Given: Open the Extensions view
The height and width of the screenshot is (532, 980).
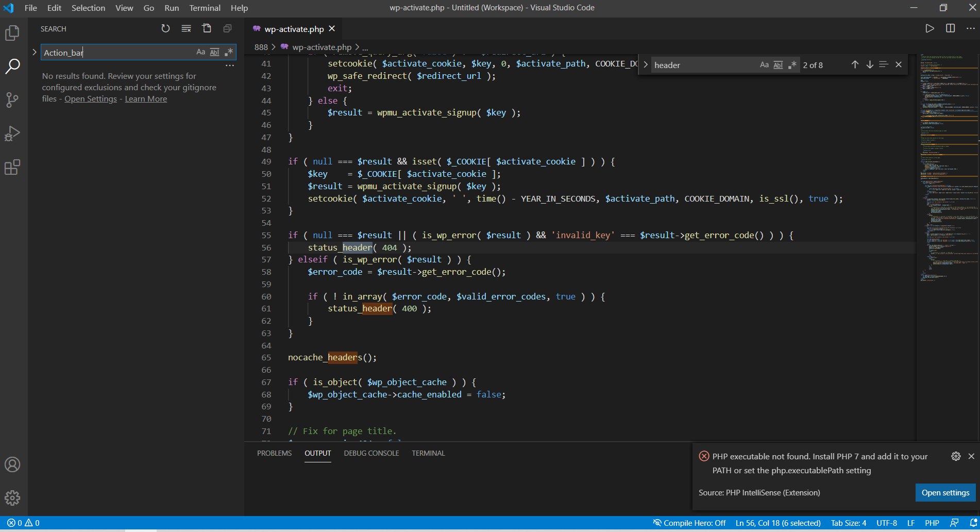Looking at the screenshot, I should (x=12, y=167).
